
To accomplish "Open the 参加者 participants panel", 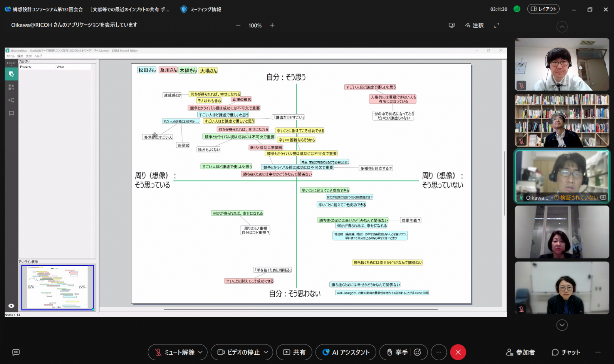I will click(520, 352).
